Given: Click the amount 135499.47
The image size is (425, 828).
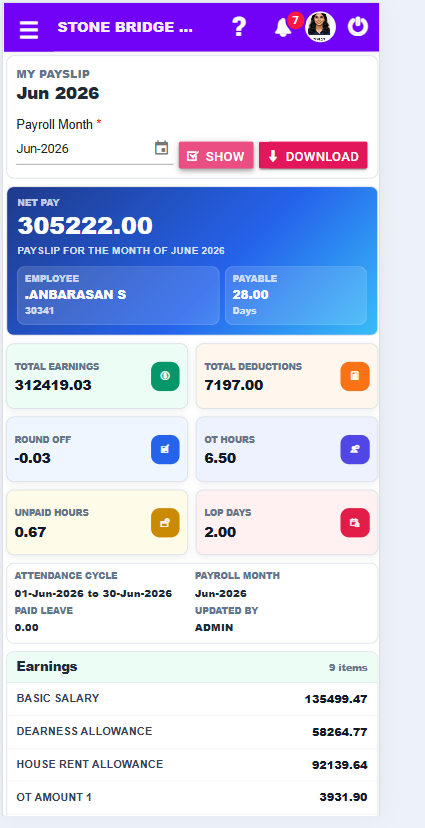Looking at the screenshot, I should (336, 700).
